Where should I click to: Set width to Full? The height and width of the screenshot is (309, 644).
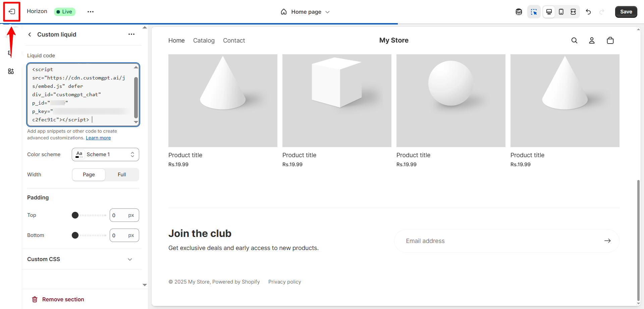coord(122,175)
